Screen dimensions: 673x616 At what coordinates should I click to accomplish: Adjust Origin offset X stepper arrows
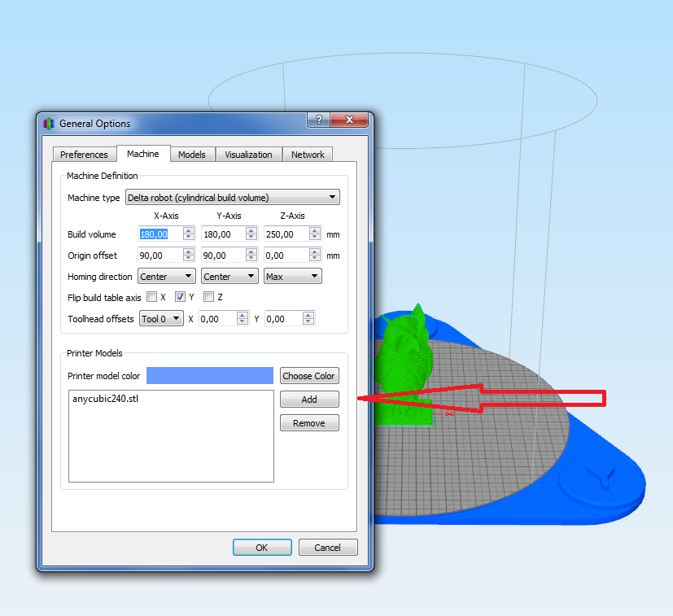pyautogui.click(x=189, y=255)
